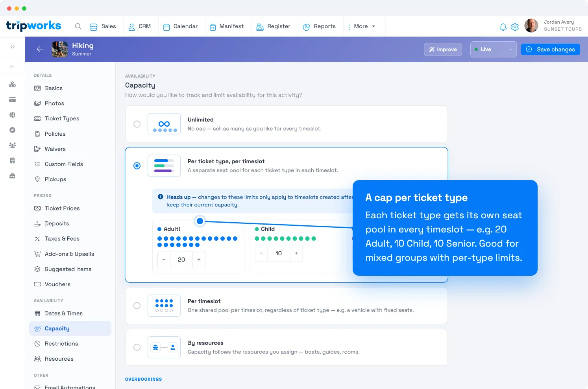This screenshot has height=389, width=588.
Task: Click the Hiking activity thumbnail
Action: pyautogui.click(x=59, y=49)
